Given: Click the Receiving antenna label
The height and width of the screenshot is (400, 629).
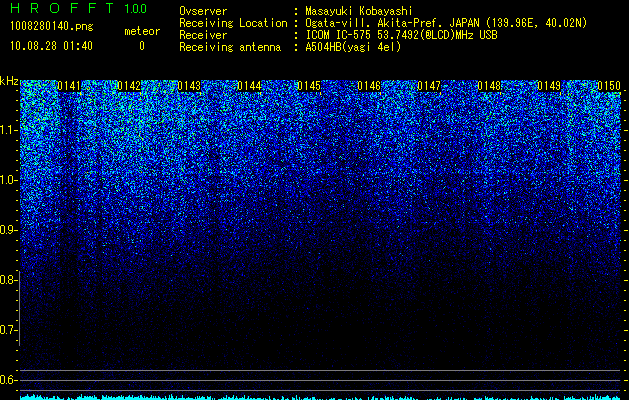Looking at the screenshot, I should (230, 47).
